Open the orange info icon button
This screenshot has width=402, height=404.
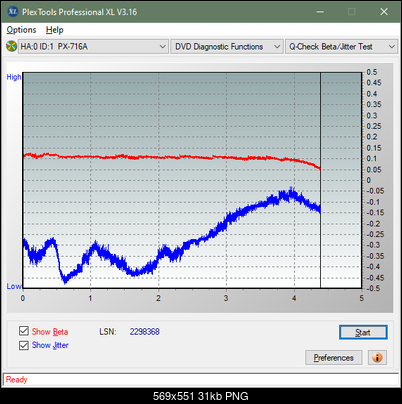(x=377, y=358)
